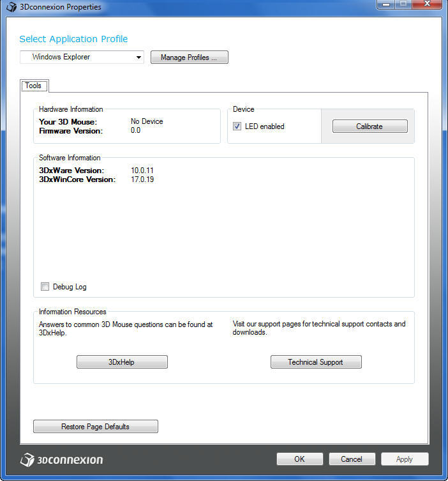Click the 3DxWare version '10.0.11'
The image size is (448, 481).
coord(142,171)
